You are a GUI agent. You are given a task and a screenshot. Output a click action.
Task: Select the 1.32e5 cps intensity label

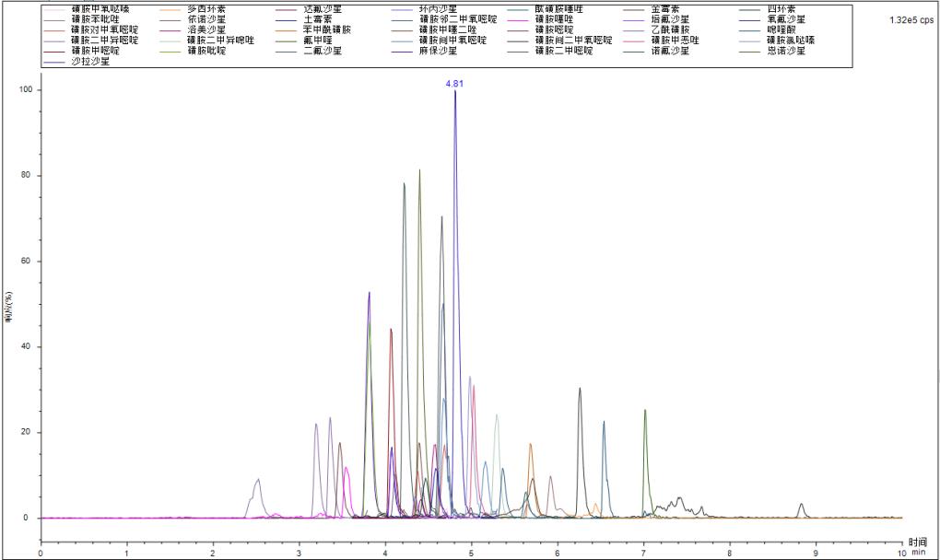911,19
